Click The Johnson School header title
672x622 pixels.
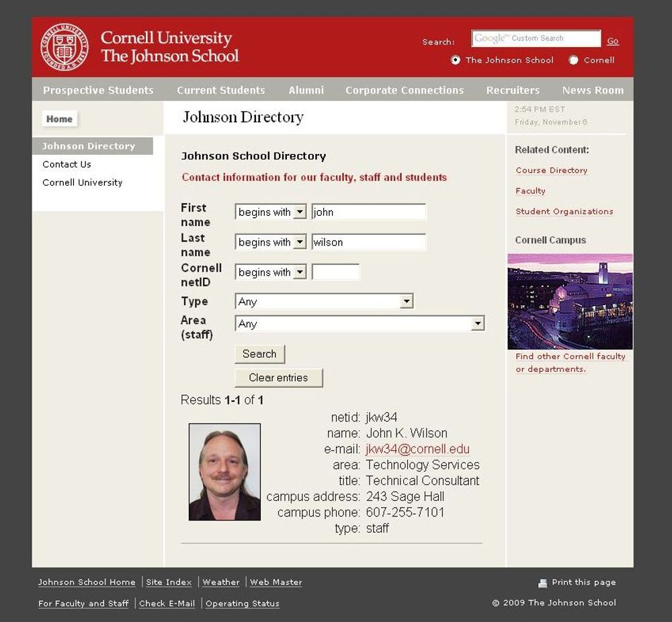pyautogui.click(x=170, y=56)
